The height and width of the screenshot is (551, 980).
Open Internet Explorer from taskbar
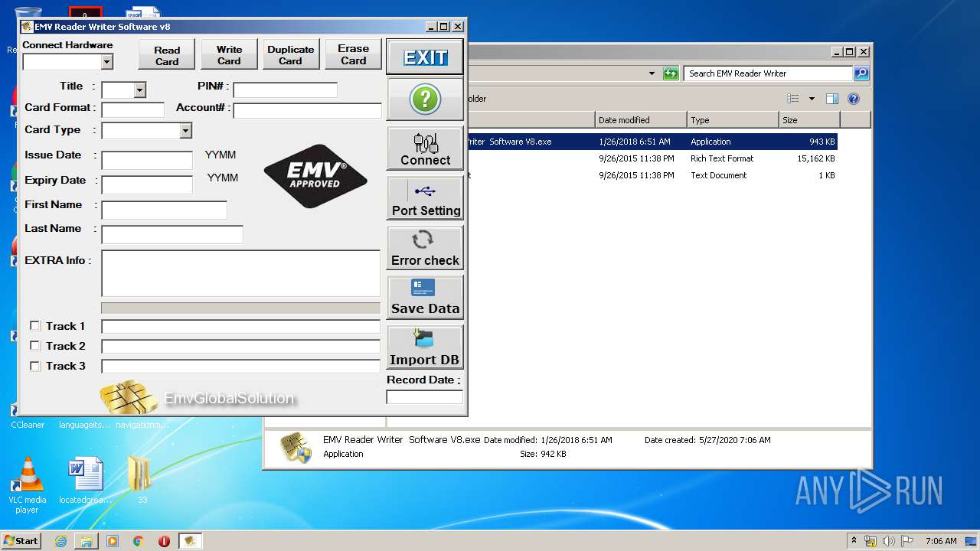[60, 541]
